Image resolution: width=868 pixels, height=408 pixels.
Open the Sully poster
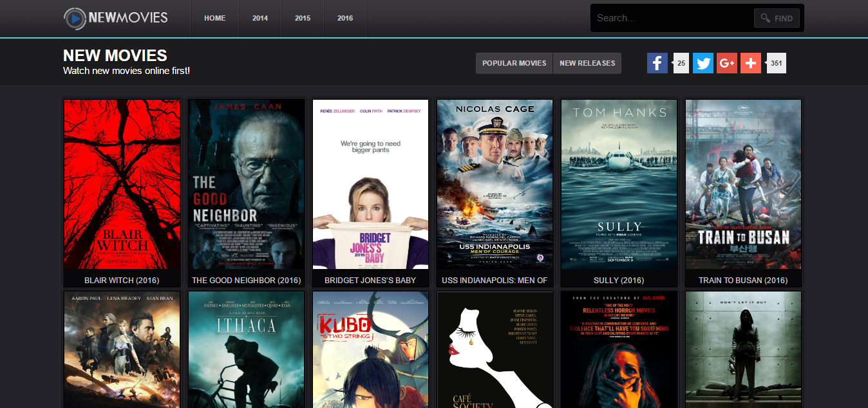click(x=619, y=184)
